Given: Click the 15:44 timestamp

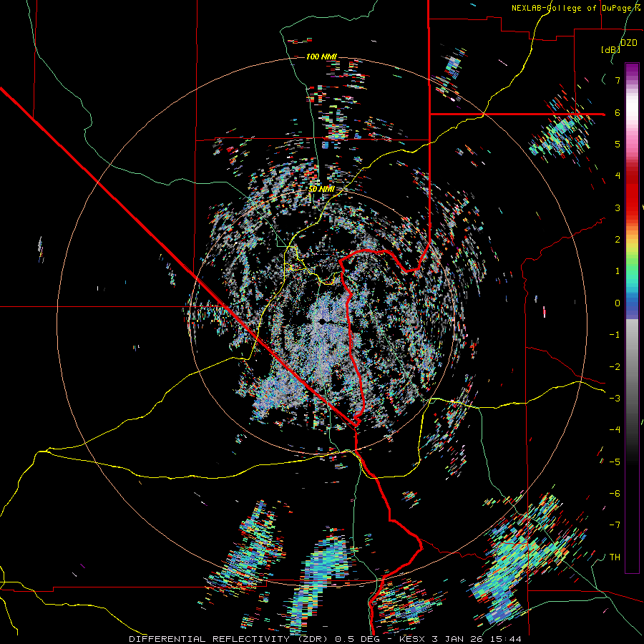Looking at the screenshot, I should point(504,639).
